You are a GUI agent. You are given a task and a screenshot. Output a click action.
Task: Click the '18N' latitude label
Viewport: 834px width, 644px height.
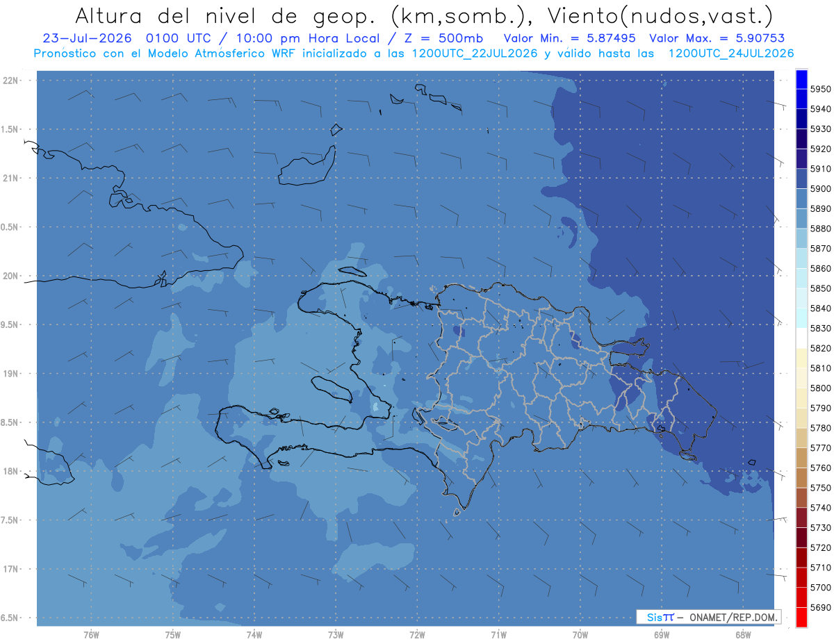(x=12, y=471)
